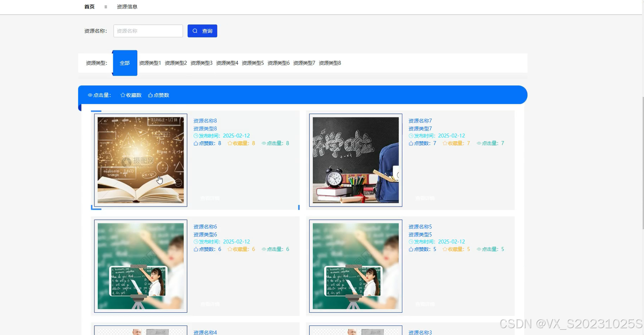
Task: Open the 资源信息 breadcrumb item
Action: coord(127,7)
